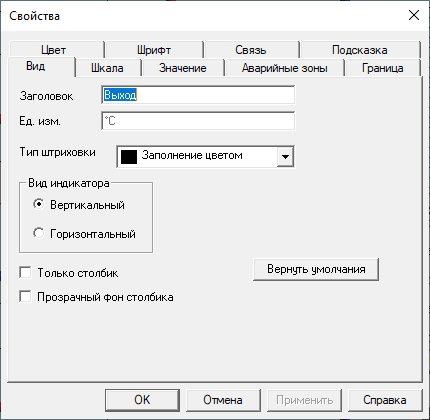The image size is (430, 420).
Task: Expand the Тип штриховки dropdown arrow
Action: click(285, 156)
